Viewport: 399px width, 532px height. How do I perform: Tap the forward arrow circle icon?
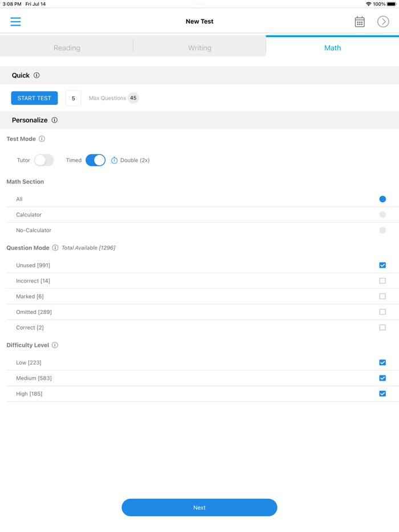[383, 22]
